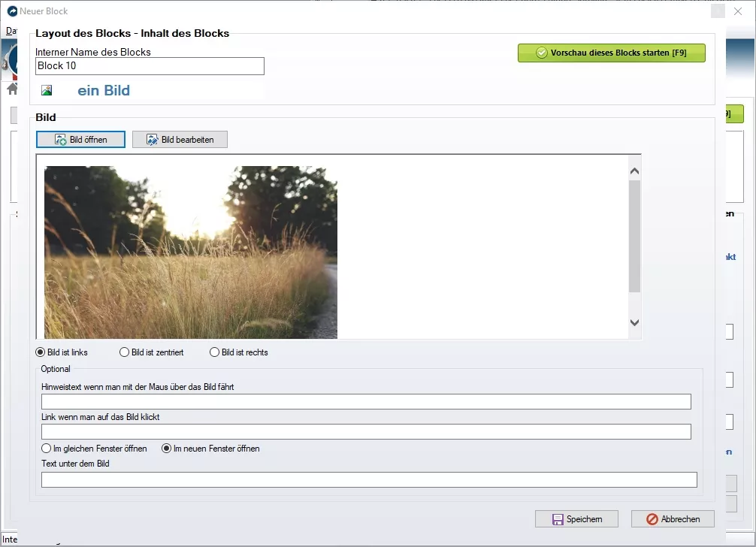Choose 'Im neuen Fenster öffnen'
The height and width of the screenshot is (547, 756).
[167, 449]
